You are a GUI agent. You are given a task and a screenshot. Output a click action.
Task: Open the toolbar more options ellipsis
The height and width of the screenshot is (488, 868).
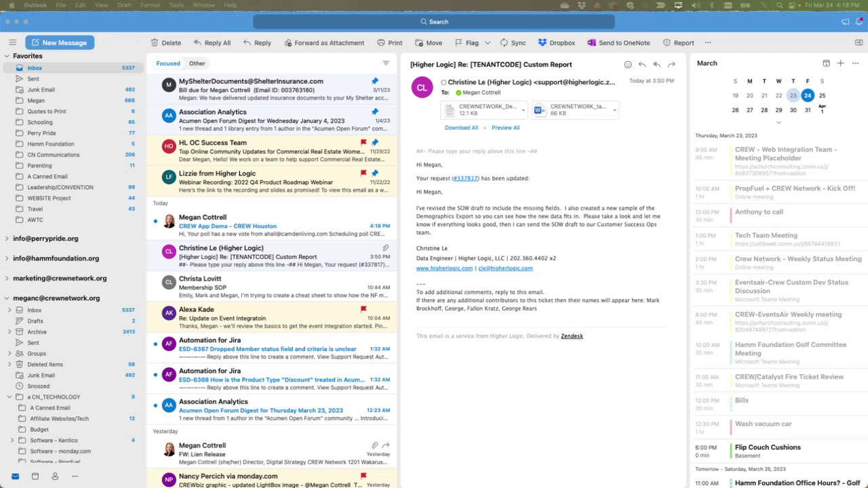pyautogui.click(x=708, y=43)
